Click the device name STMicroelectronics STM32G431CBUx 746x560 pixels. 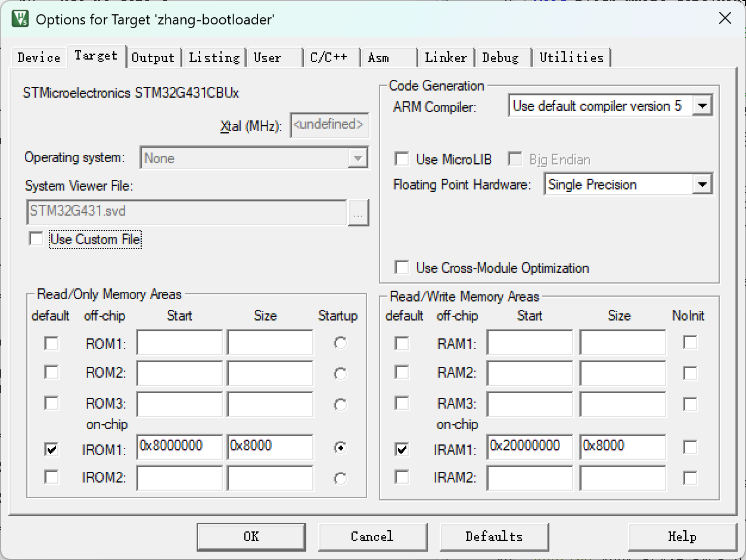point(131,93)
